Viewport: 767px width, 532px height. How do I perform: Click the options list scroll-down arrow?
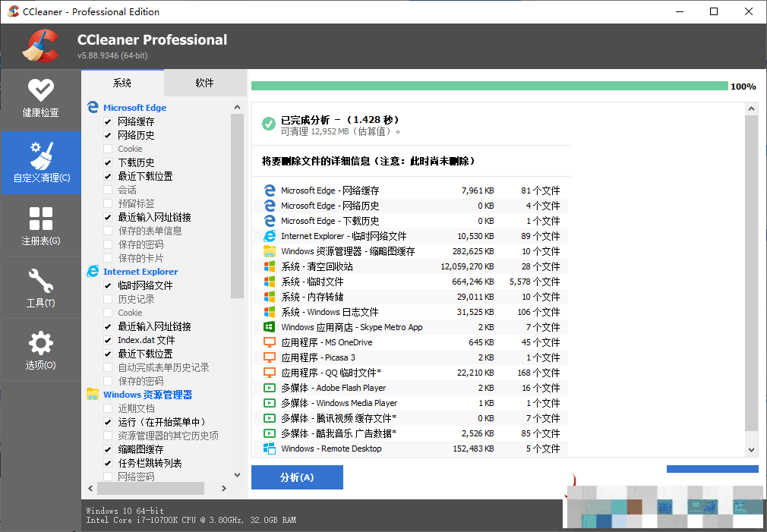(237, 474)
